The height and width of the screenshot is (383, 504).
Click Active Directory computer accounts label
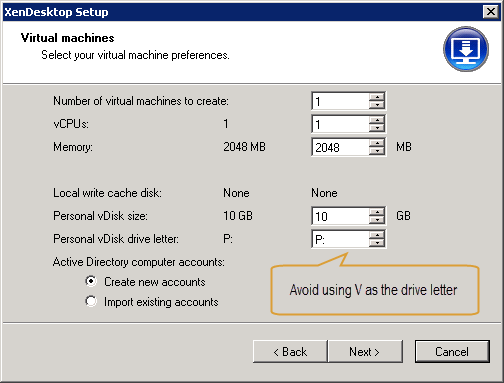pyautogui.click(x=139, y=262)
